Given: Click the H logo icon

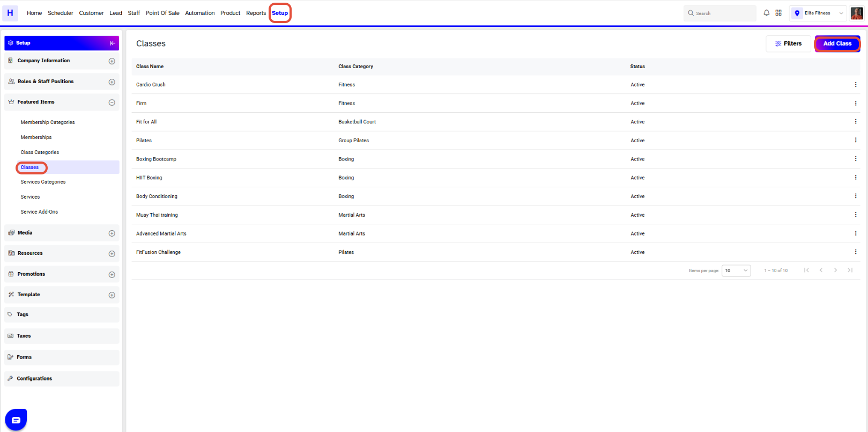Looking at the screenshot, I should (10, 13).
